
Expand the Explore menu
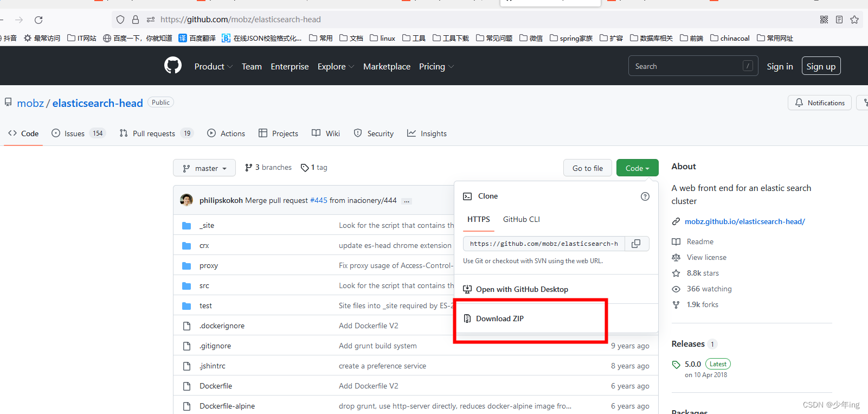(336, 66)
